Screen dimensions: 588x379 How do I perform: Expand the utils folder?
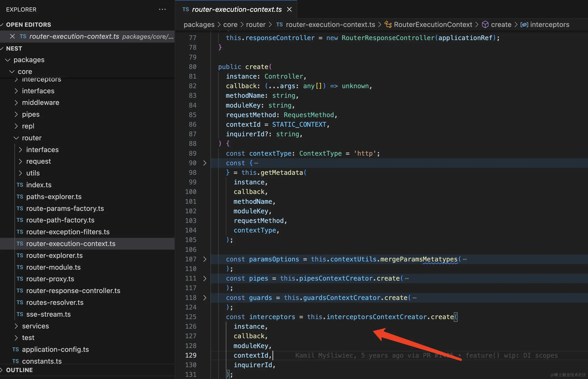pos(20,173)
